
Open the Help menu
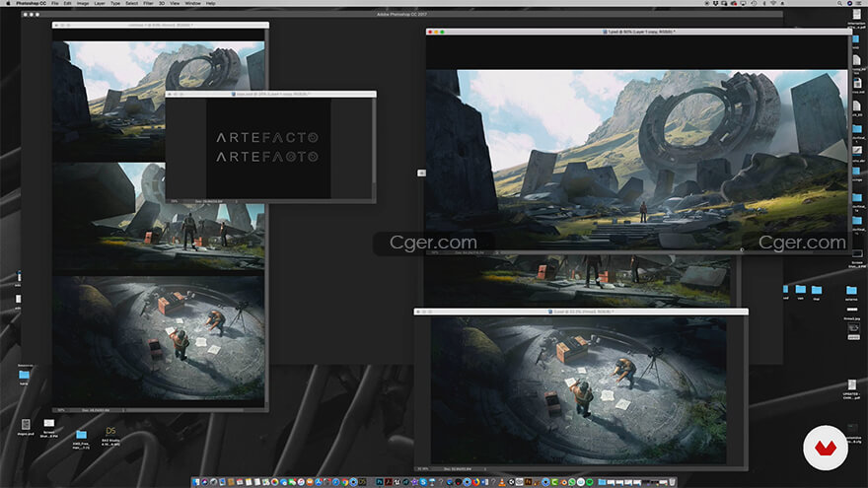210,3
